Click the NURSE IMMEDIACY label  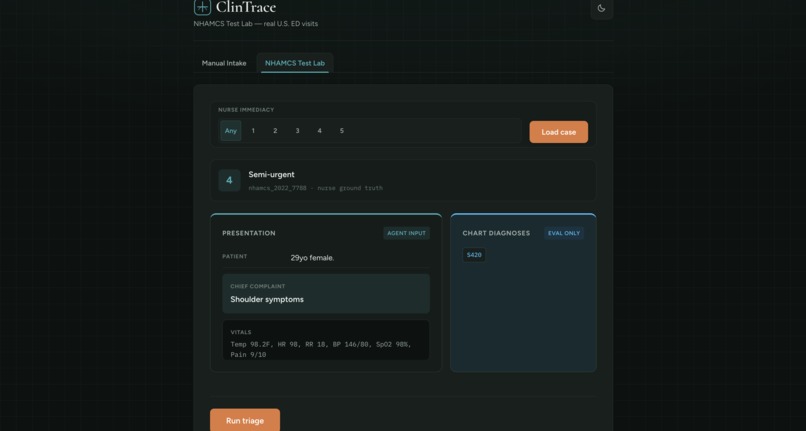coord(246,110)
